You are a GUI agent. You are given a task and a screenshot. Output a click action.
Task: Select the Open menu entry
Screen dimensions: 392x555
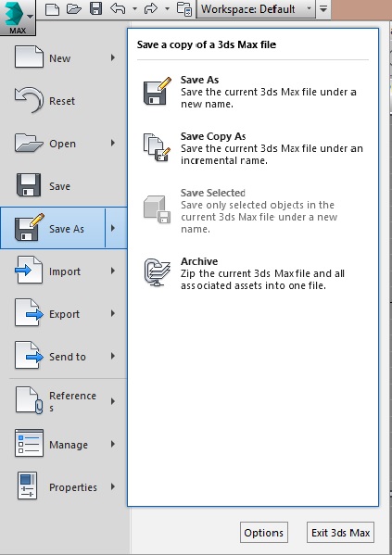62,144
